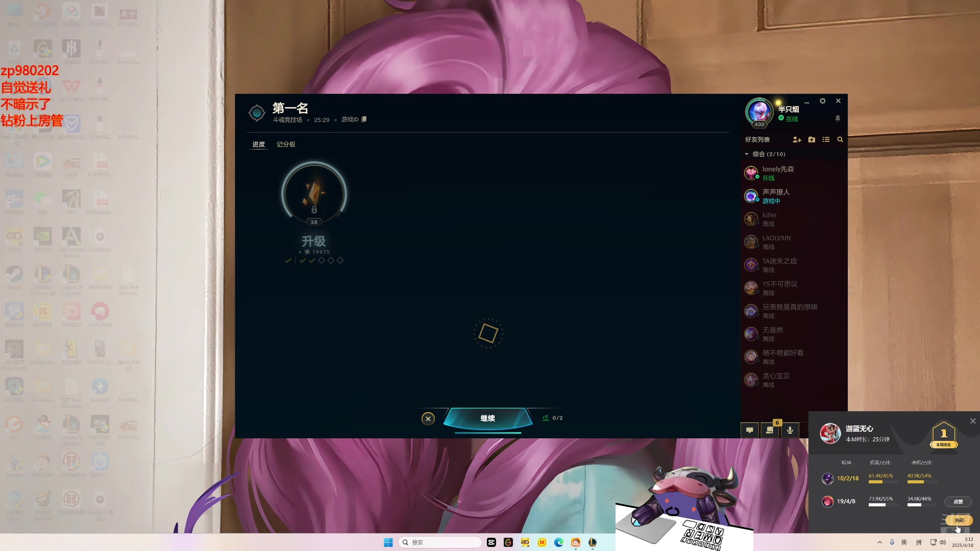
Task: Click the add friend icon
Action: (x=797, y=139)
